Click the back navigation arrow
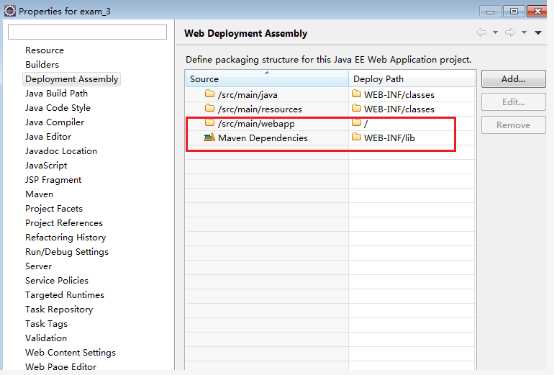Image resolution: width=554 pixels, height=375 pixels. click(481, 33)
